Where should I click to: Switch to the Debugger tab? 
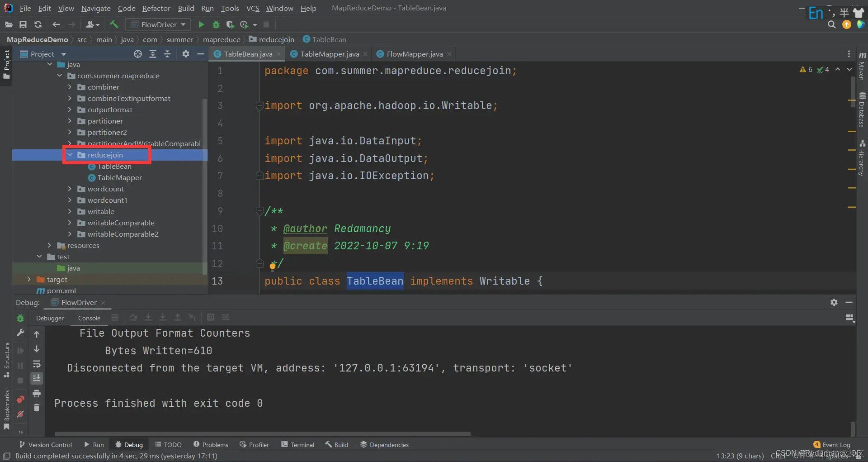tap(50, 318)
